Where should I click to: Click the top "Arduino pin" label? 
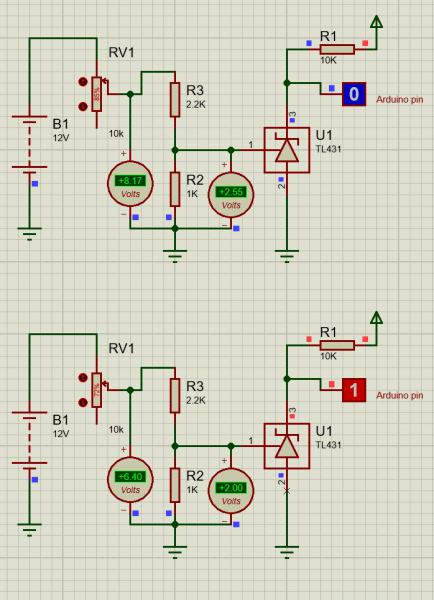(x=400, y=99)
